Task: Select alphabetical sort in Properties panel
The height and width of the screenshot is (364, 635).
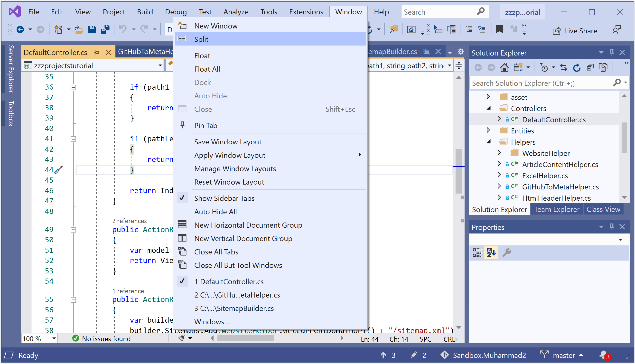Action: point(491,252)
